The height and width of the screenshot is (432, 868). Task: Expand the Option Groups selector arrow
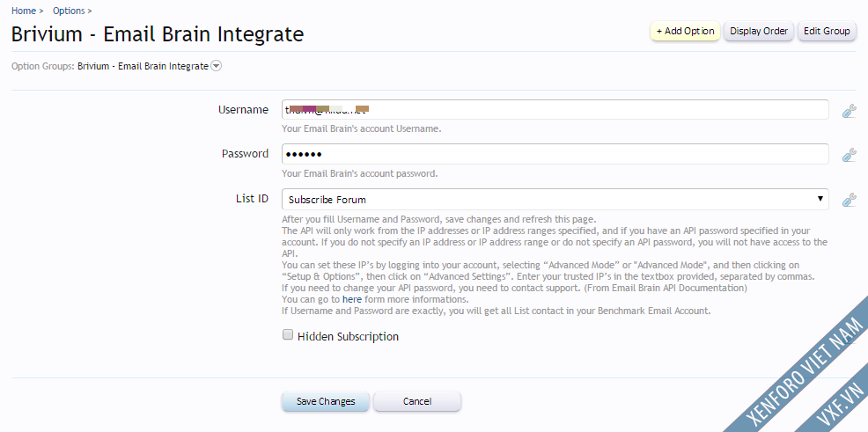217,66
